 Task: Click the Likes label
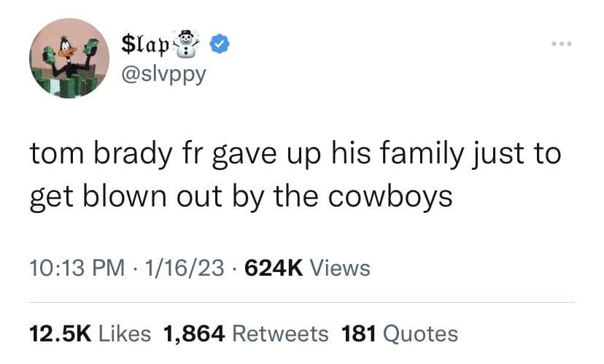[x=124, y=333]
